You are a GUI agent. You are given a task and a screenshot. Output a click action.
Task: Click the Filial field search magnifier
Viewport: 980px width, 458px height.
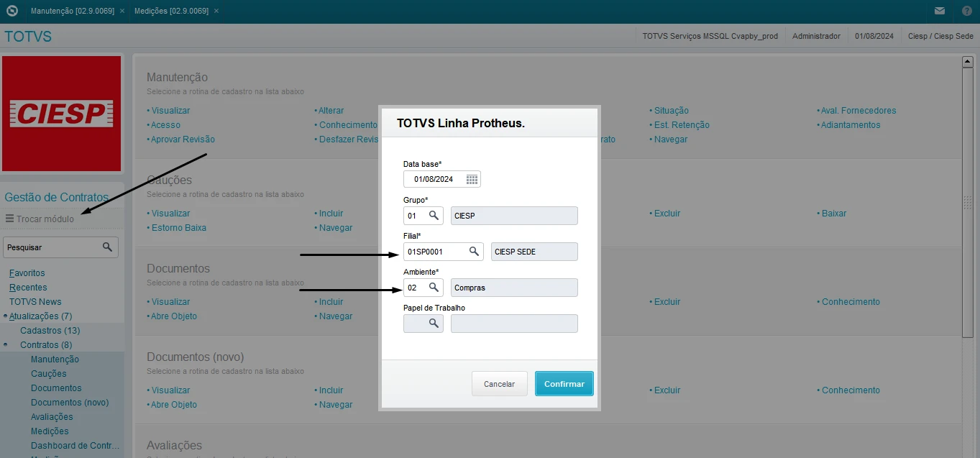pos(474,251)
